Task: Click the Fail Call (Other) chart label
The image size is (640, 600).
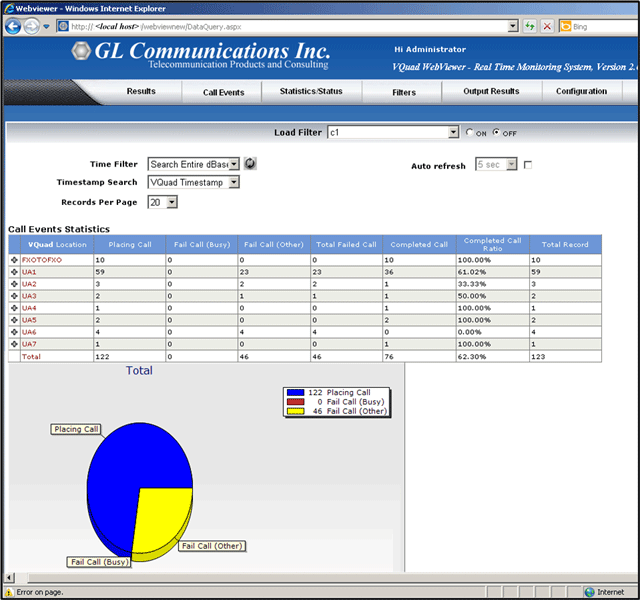Action: point(212,546)
